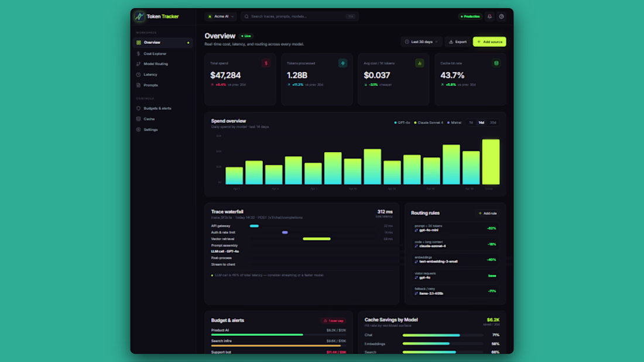Click the download icon on Export button
The height and width of the screenshot is (362, 644).
point(451,42)
